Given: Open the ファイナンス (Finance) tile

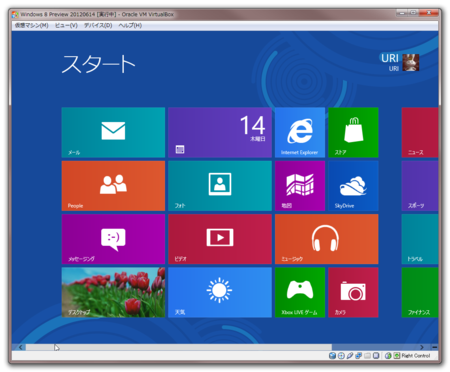Looking at the screenshot, I should 420,292.
